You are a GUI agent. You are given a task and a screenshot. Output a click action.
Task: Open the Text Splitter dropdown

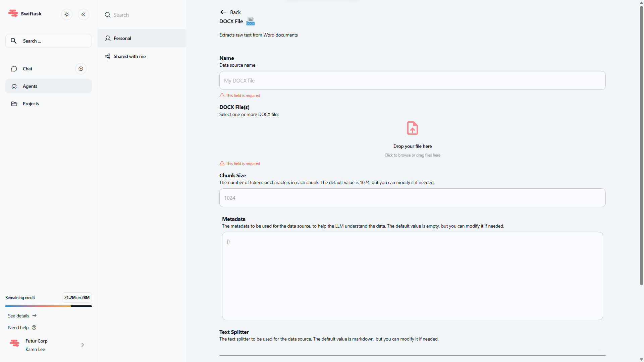412,350
